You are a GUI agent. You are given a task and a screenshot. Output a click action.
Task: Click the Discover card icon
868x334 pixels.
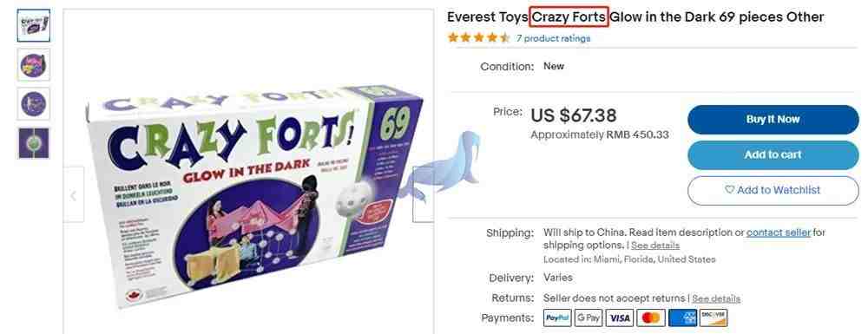713,318
